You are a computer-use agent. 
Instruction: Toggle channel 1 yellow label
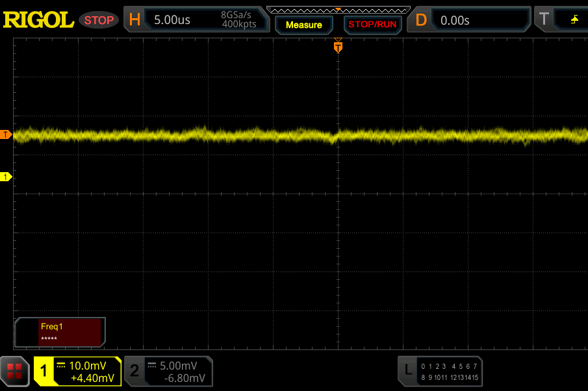click(x=44, y=371)
